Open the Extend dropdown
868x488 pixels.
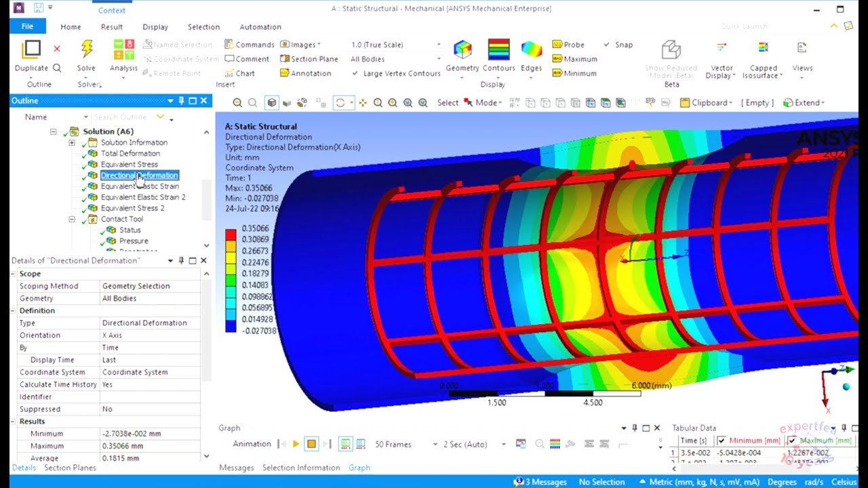coord(804,103)
